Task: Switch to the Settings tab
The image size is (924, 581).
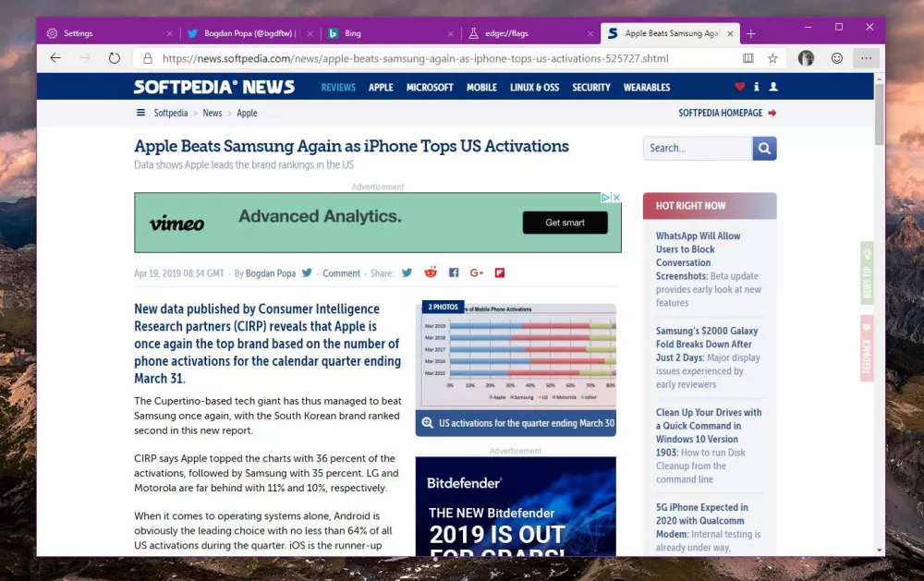Action: [109, 33]
